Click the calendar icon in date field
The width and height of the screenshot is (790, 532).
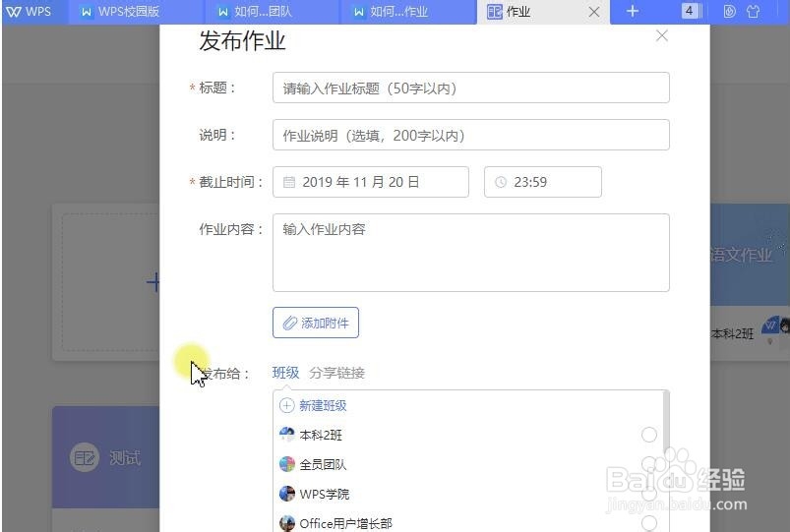click(x=289, y=182)
